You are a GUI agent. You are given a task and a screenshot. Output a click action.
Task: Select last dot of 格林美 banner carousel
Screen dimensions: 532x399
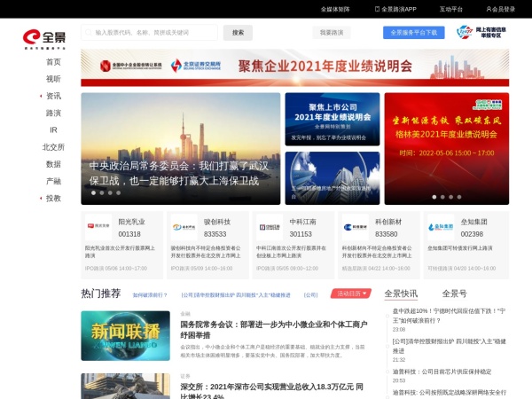coord(455,197)
